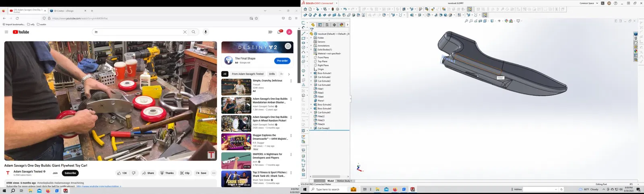The height and width of the screenshot is (194, 644).
Task: Expand the Boss-Extrude1 feature
Action: point(311,73)
